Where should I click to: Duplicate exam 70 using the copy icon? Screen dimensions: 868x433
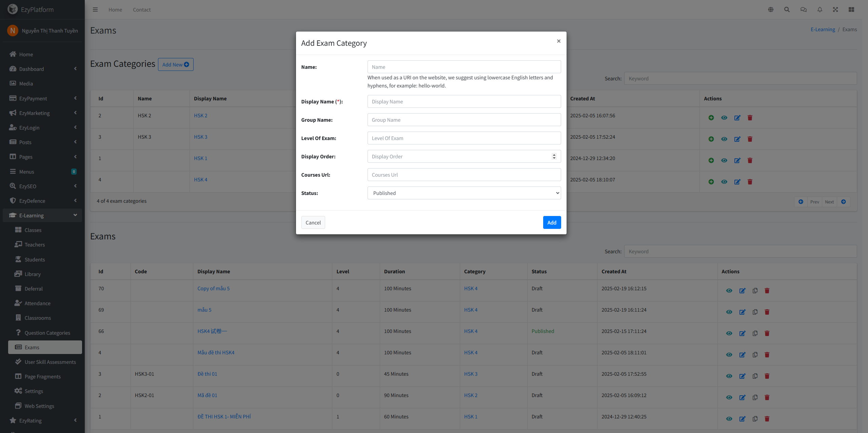click(755, 291)
